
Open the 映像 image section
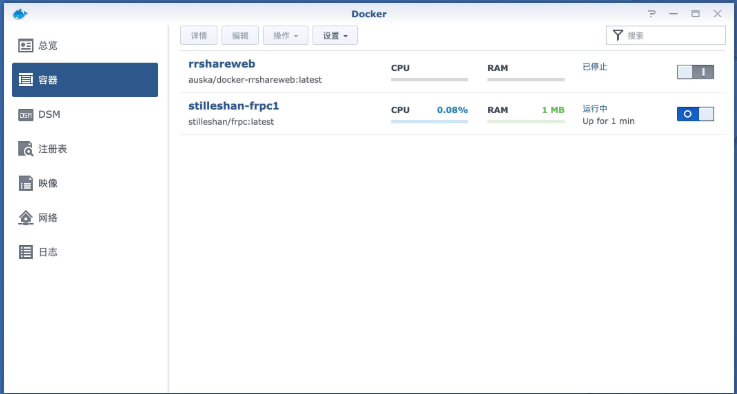pos(85,183)
